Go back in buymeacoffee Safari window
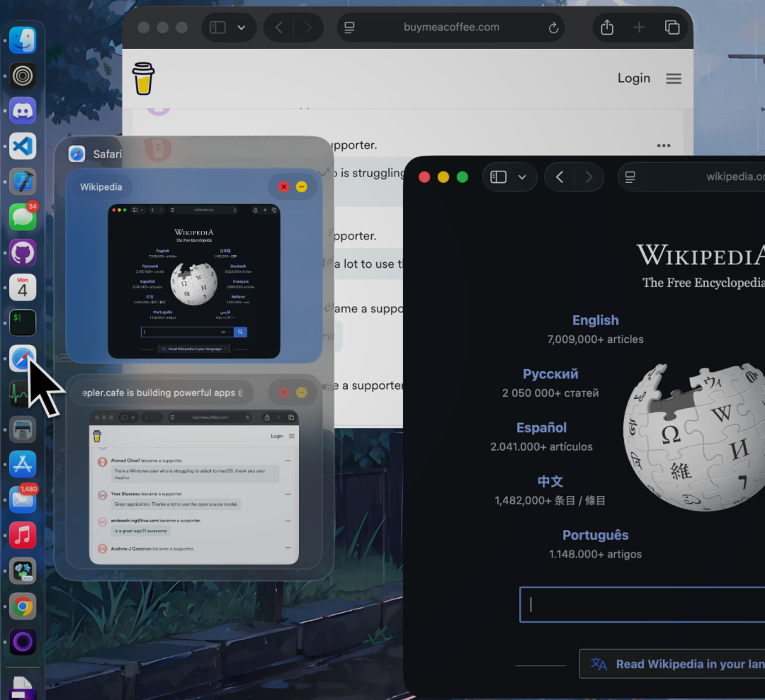Image resolution: width=765 pixels, height=700 pixels. [x=279, y=28]
